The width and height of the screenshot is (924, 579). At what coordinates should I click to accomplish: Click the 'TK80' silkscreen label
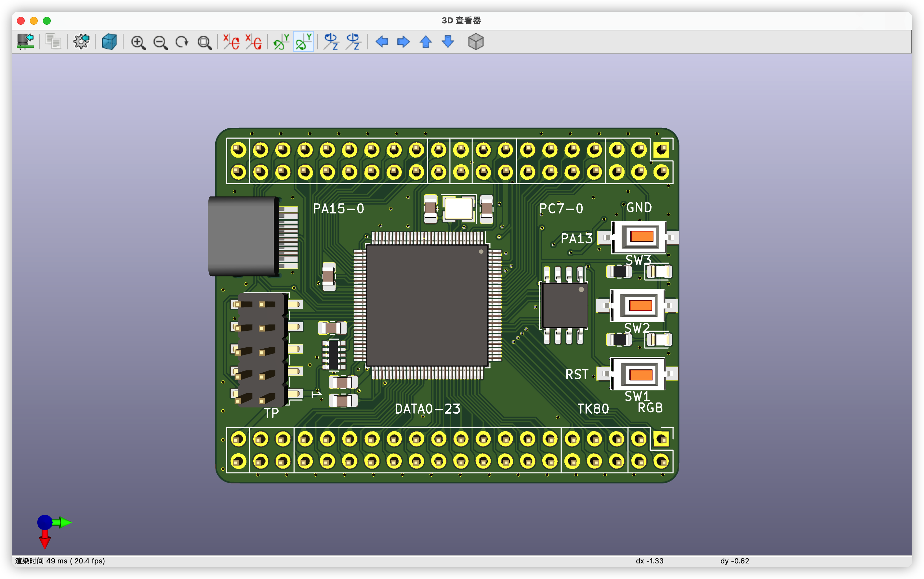pos(593,409)
